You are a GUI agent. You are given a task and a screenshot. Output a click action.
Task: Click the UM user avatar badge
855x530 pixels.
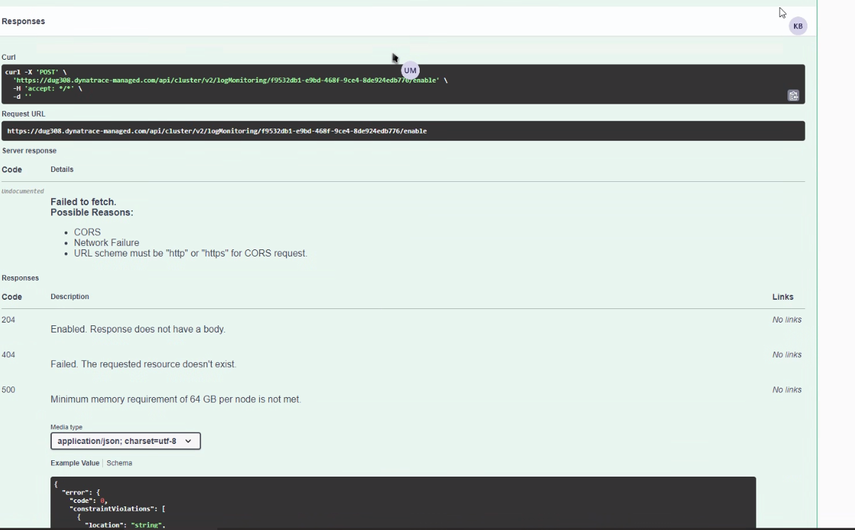click(410, 71)
